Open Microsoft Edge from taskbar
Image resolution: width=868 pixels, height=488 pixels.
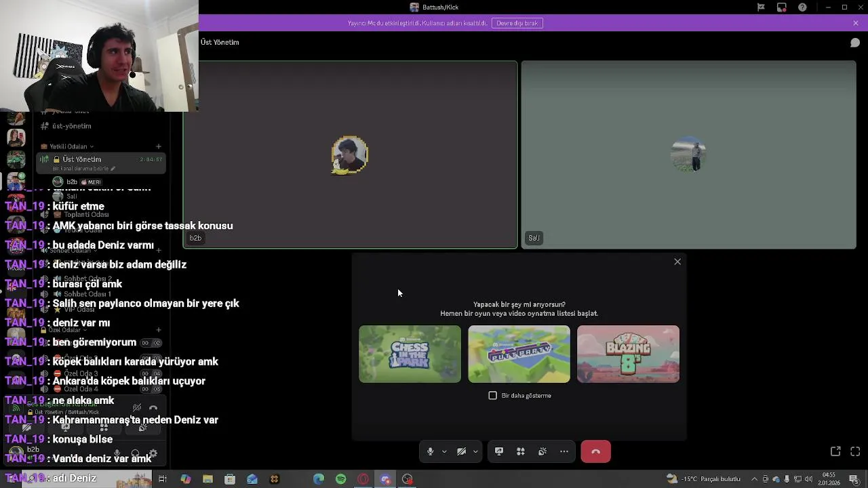[319, 479]
